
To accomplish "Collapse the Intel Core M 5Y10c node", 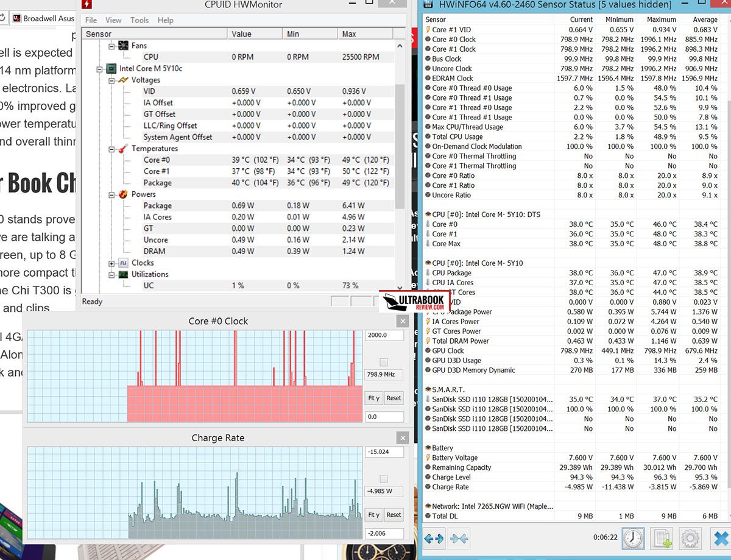I will pos(101,69).
